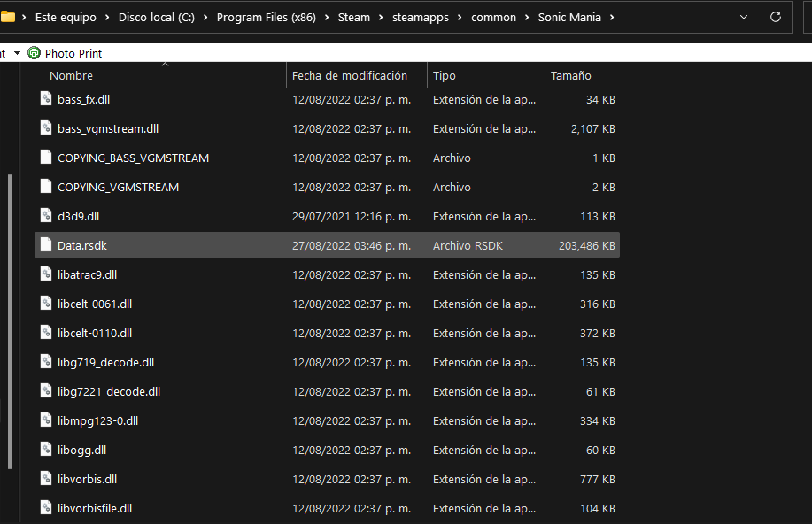812x524 pixels.
Task: Click the Archivo RSDK type cell
Action: (468, 245)
